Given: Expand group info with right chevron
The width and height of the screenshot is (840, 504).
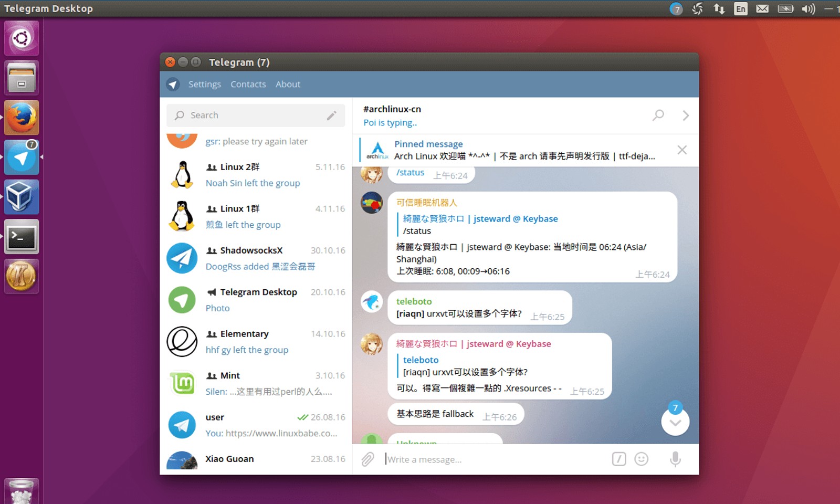Looking at the screenshot, I should pyautogui.click(x=686, y=115).
